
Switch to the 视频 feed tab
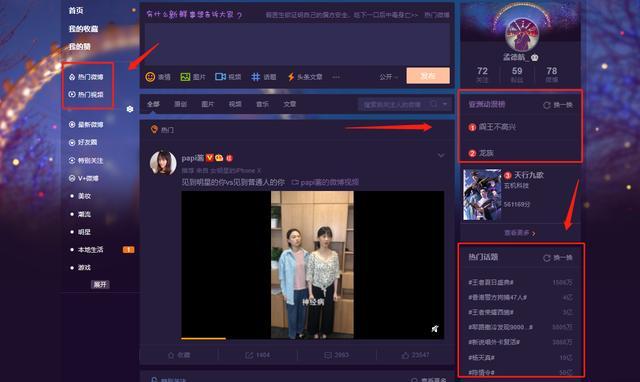coord(235,104)
